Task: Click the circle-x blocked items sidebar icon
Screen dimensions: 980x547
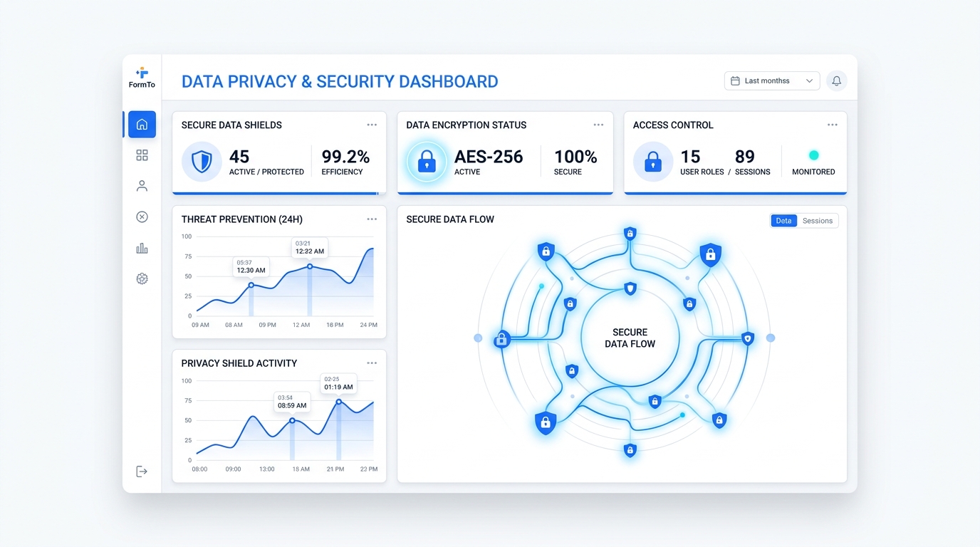Action: pyautogui.click(x=142, y=217)
